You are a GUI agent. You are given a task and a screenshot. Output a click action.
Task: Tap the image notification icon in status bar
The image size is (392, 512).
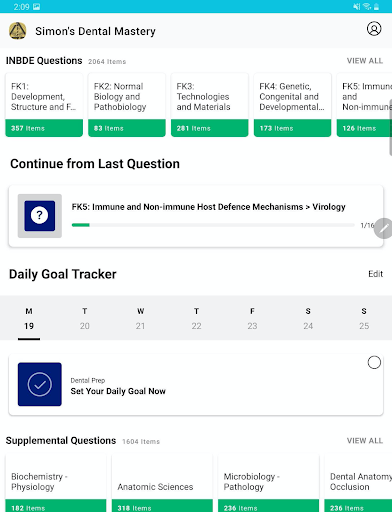tap(37, 7)
